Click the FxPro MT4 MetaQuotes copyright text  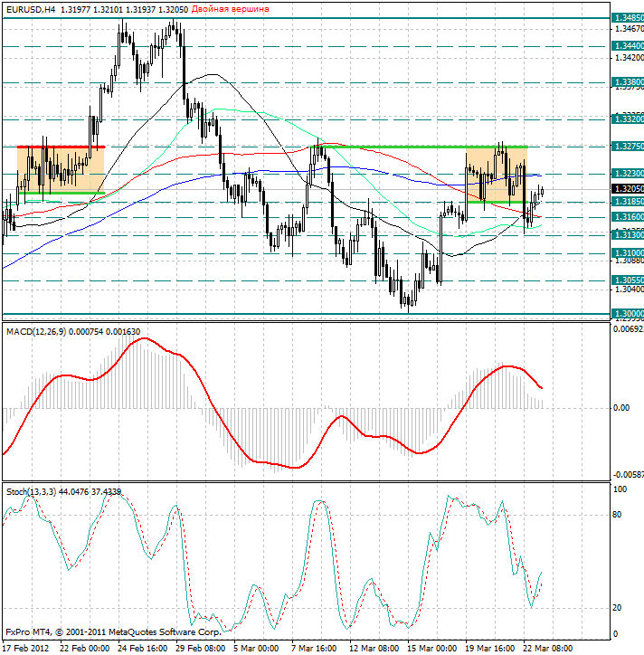pyautogui.click(x=113, y=632)
